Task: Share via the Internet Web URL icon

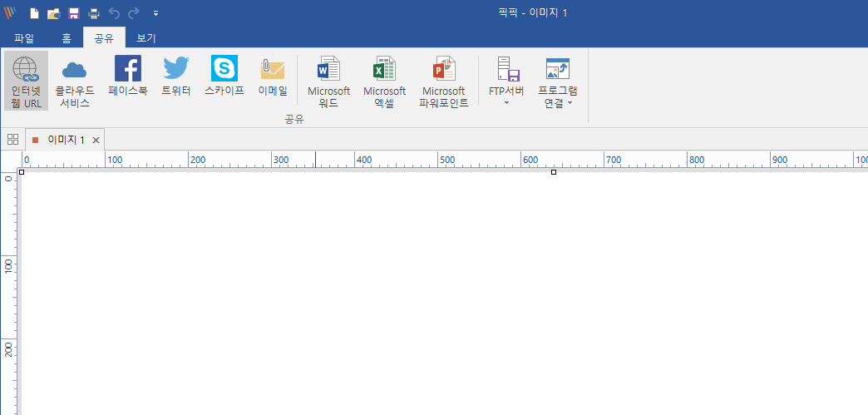Action: (x=26, y=81)
